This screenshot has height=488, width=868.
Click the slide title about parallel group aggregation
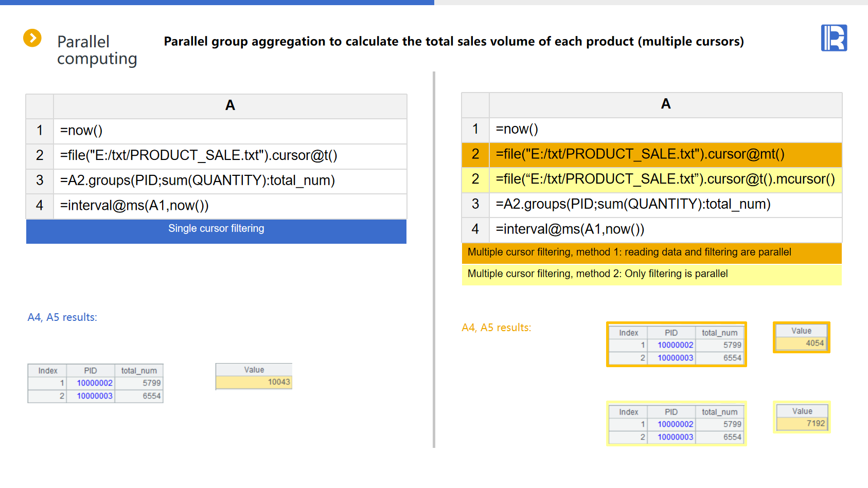[x=453, y=41]
